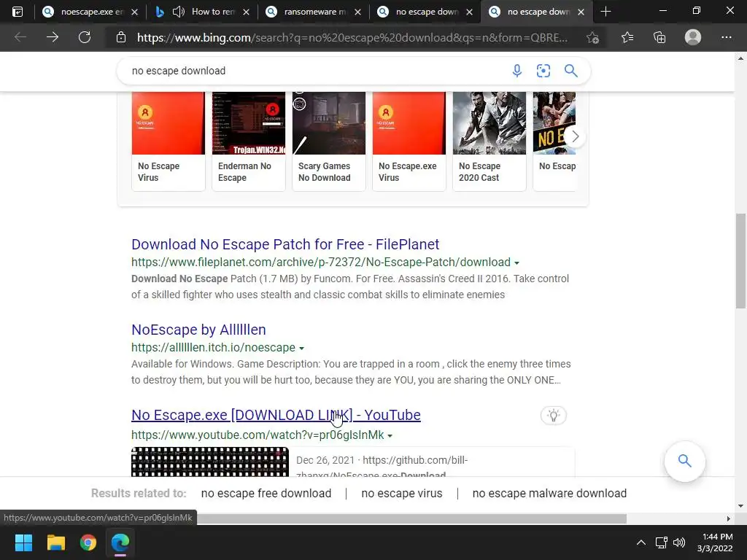Click the browser address bar URL

pos(352,37)
